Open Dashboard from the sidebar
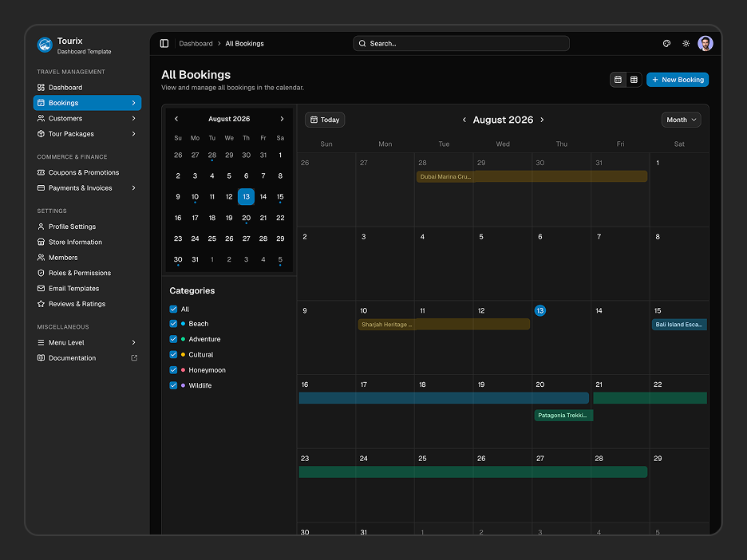The image size is (747, 560). coord(87,88)
